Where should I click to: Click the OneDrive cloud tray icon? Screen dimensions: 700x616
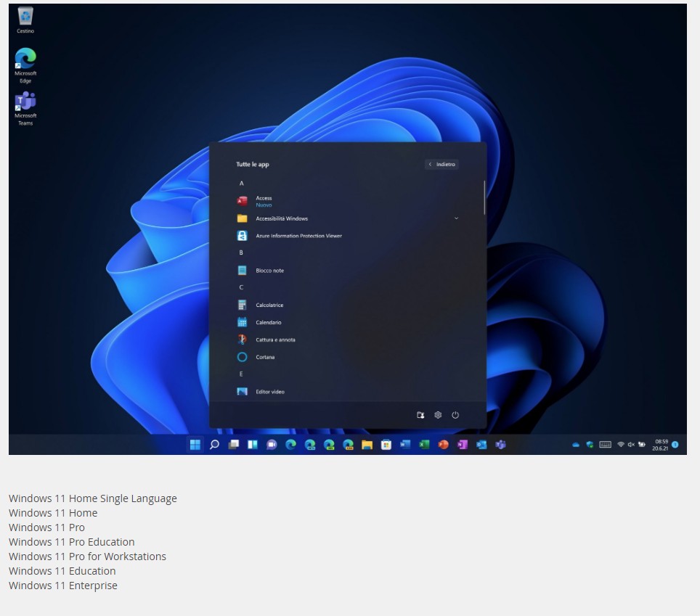[x=576, y=445]
